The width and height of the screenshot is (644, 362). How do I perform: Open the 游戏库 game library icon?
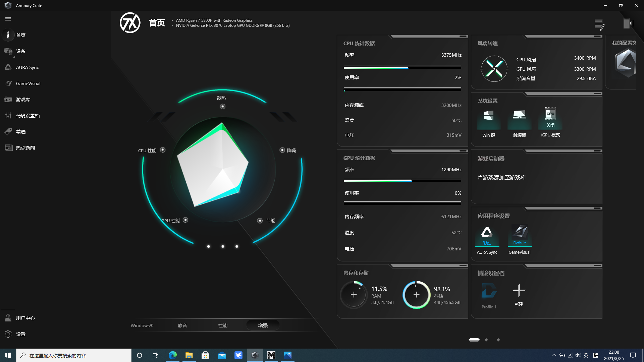tap(8, 100)
